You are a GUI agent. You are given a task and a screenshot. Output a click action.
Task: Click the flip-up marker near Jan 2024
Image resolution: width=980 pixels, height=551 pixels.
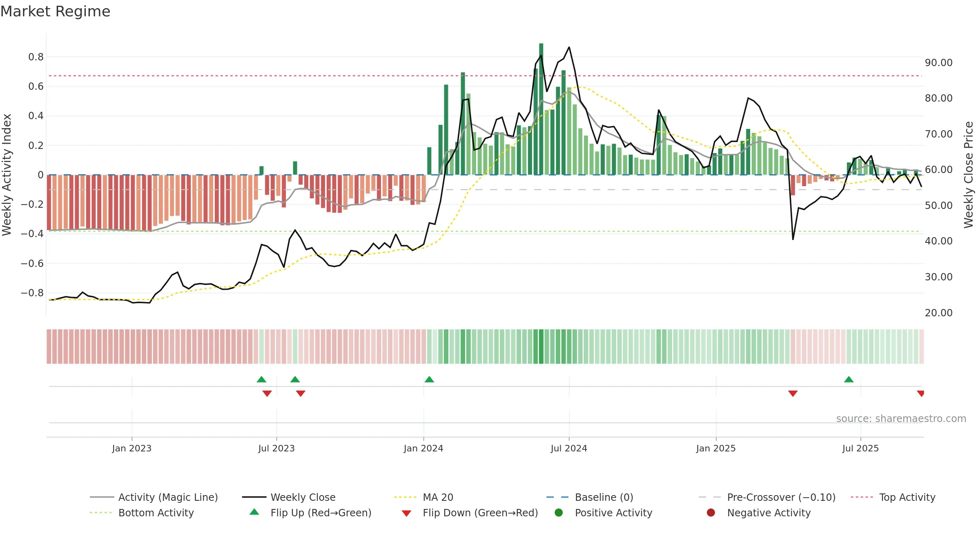click(429, 380)
